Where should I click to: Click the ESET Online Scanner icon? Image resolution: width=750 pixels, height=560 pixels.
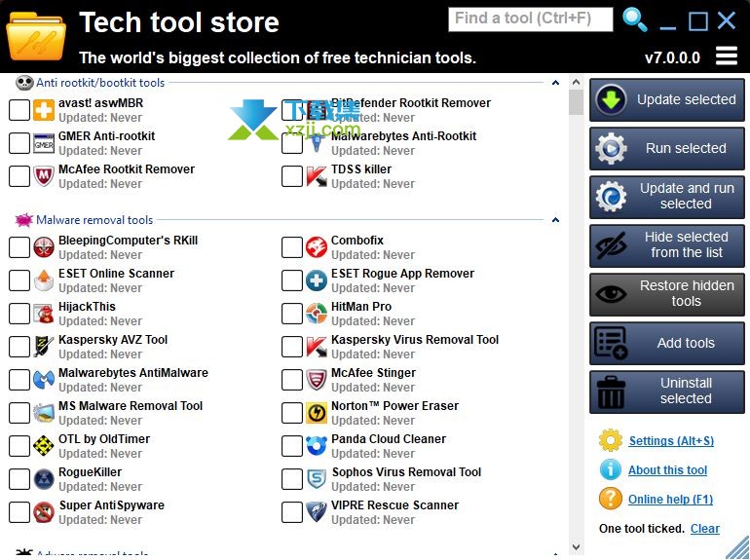[44, 280]
